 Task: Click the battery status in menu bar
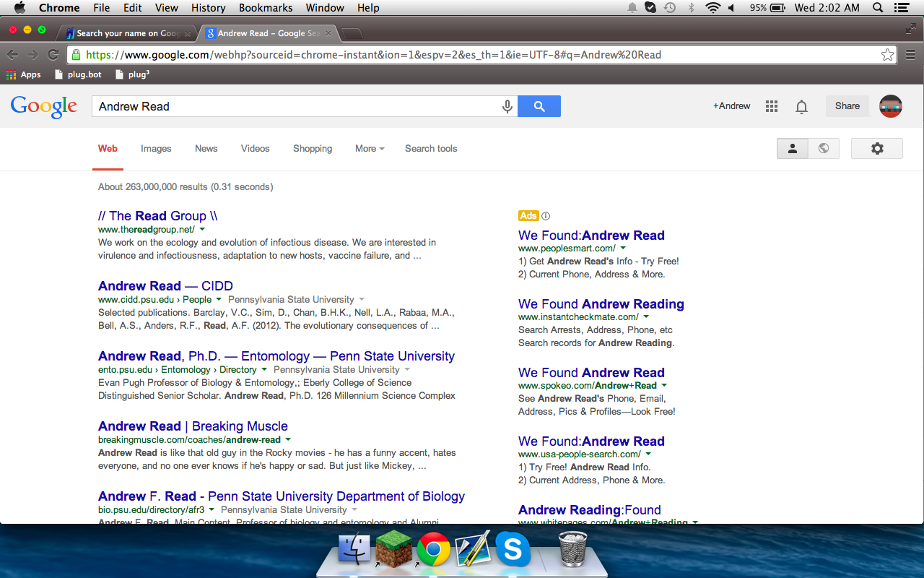point(768,8)
